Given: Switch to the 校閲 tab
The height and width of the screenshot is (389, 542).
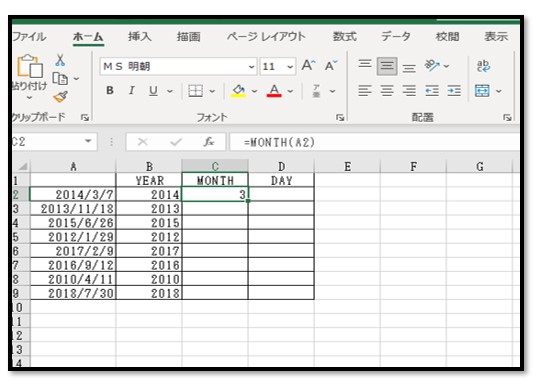Looking at the screenshot, I should pyautogui.click(x=447, y=36).
